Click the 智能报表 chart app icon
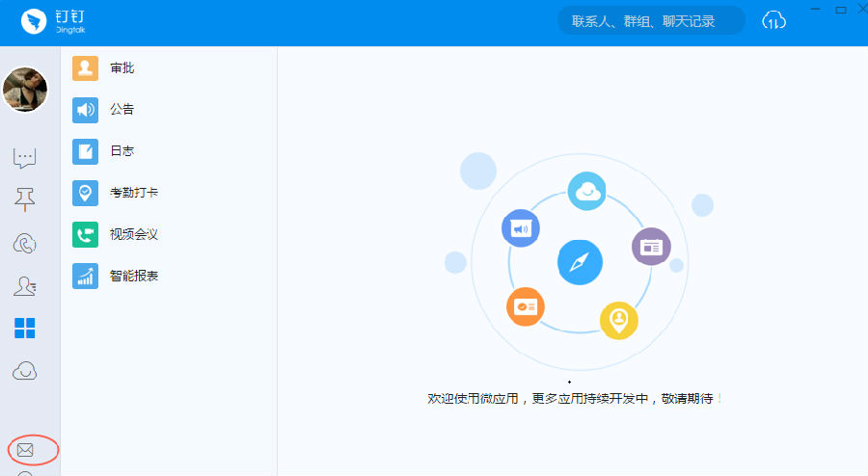Screen dimensions: 868x476 pyautogui.click(x=85, y=276)
